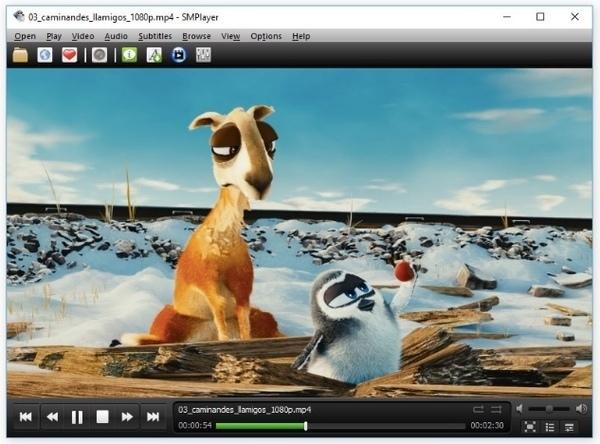Open the Help menu
600x444 pixels.
(x=301, y=36)
